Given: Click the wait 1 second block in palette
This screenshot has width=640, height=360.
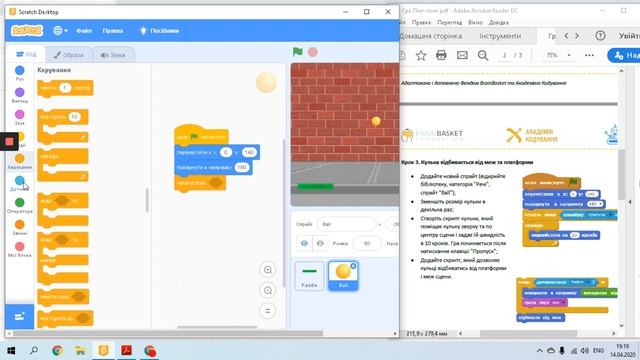Looking at the screenshot, I should tap(65, 88).
